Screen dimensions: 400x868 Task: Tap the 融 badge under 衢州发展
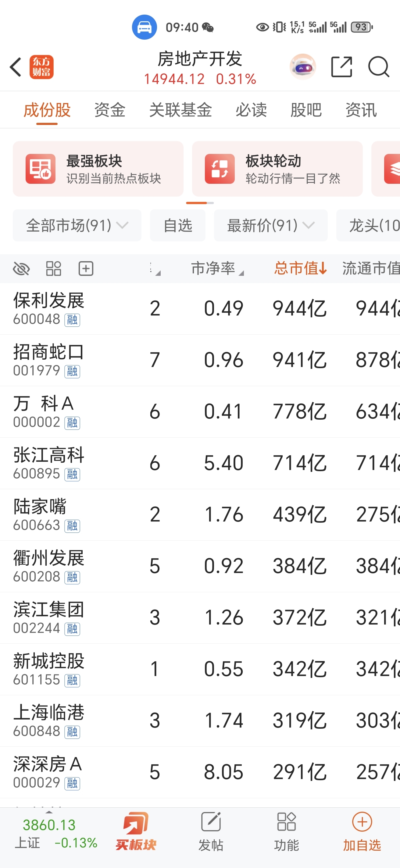coord(72,578)
